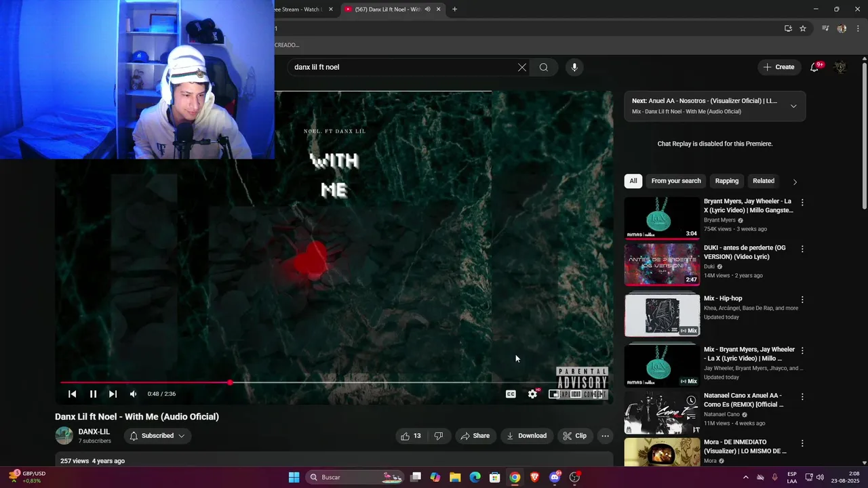Click the taskbar Buscar search box
This screenshot has height=488, width=868.
355,477
